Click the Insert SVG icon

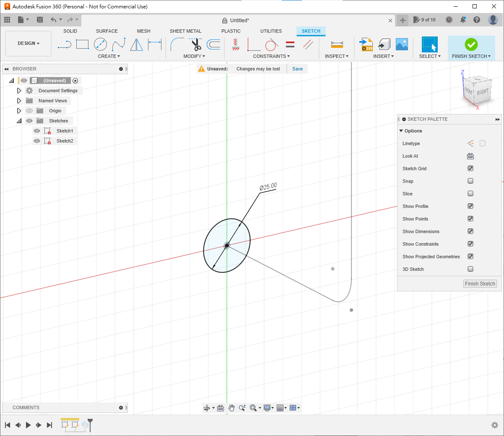tap(366, 44)
